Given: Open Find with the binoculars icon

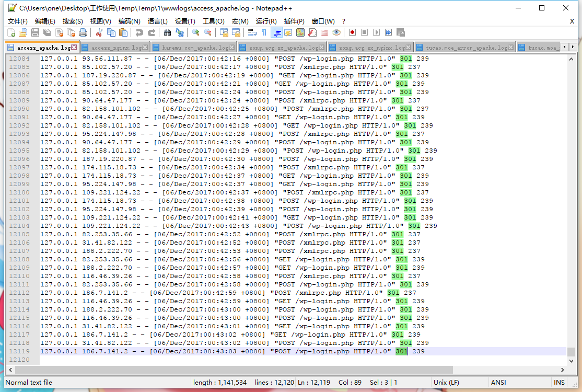Looking at the screenshot, I should (167, 32).
